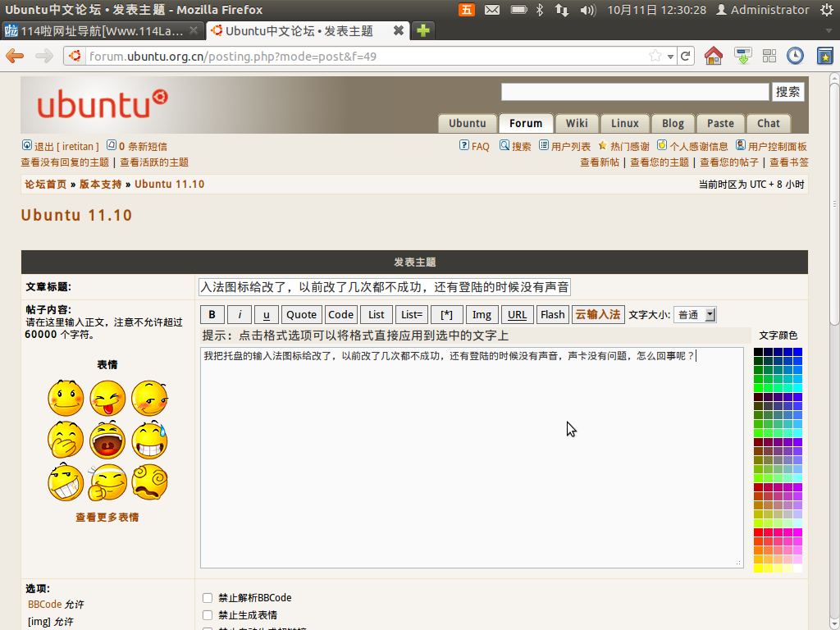The image size is (840, 630).
Task: Enable the 云输入法 cloud input button
Action: click(x=598, y=314)
